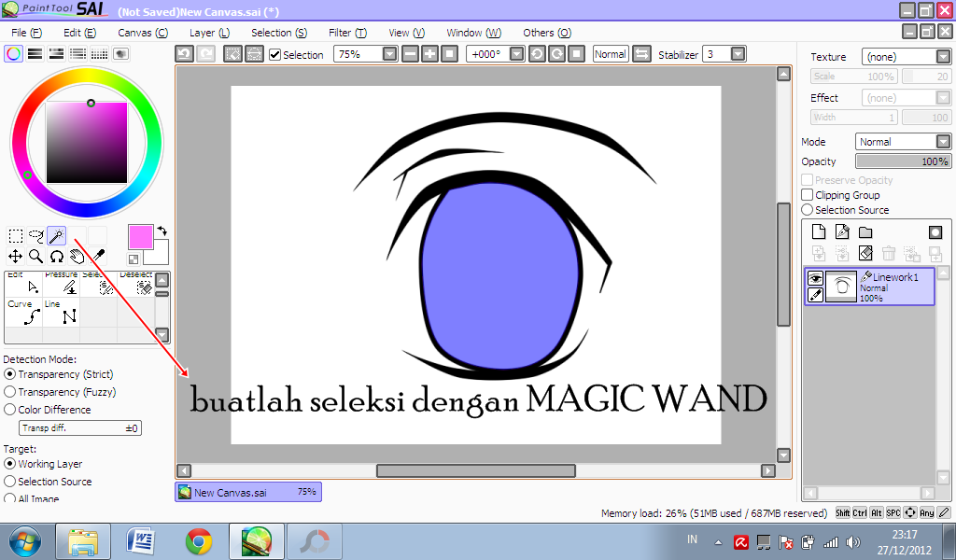Open Windows Start button
The width and height of the screenshot is (956, 560).
[25, 541]
